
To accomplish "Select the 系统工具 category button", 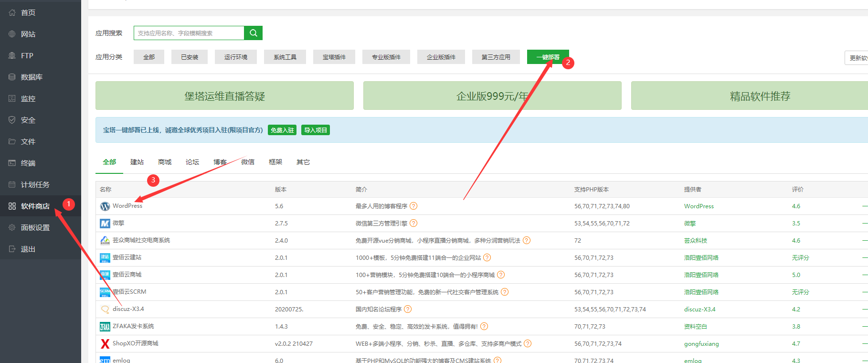I will tap(285, 57).
